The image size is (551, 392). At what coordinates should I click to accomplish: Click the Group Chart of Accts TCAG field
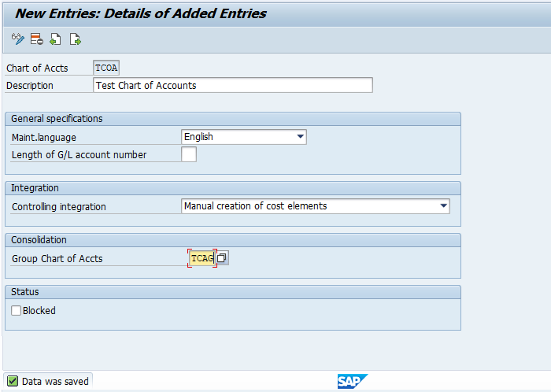tap(202, 258)
